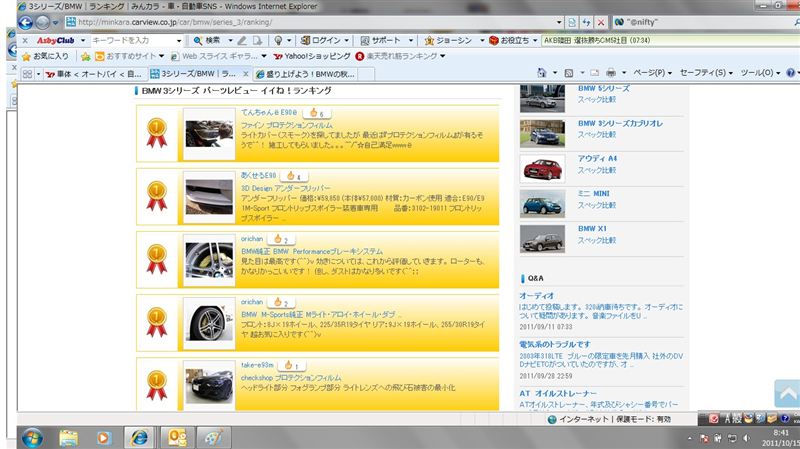Refresh the page with the refresh arrows
The height and width of the screenshot is (449, 800).
tap(586, 22)
